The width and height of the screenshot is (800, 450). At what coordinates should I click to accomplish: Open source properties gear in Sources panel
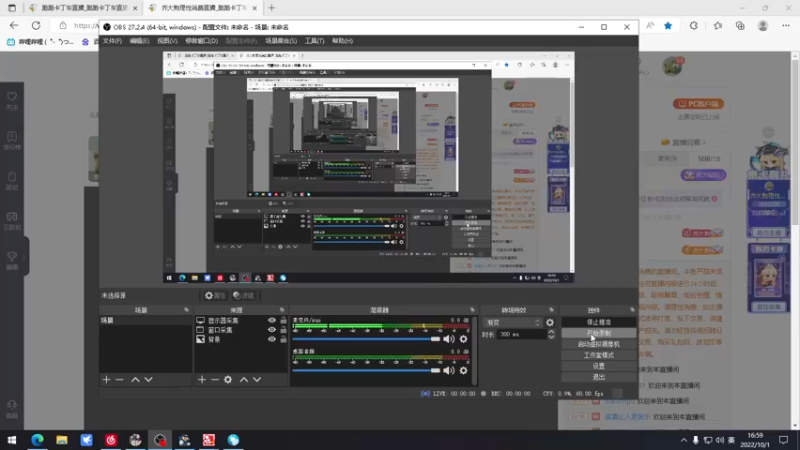228,380
